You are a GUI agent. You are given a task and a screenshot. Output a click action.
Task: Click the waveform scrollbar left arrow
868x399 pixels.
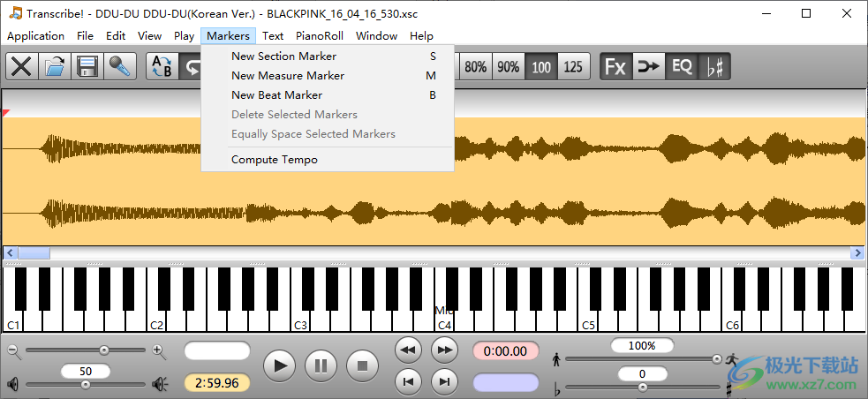pos(10,252)
